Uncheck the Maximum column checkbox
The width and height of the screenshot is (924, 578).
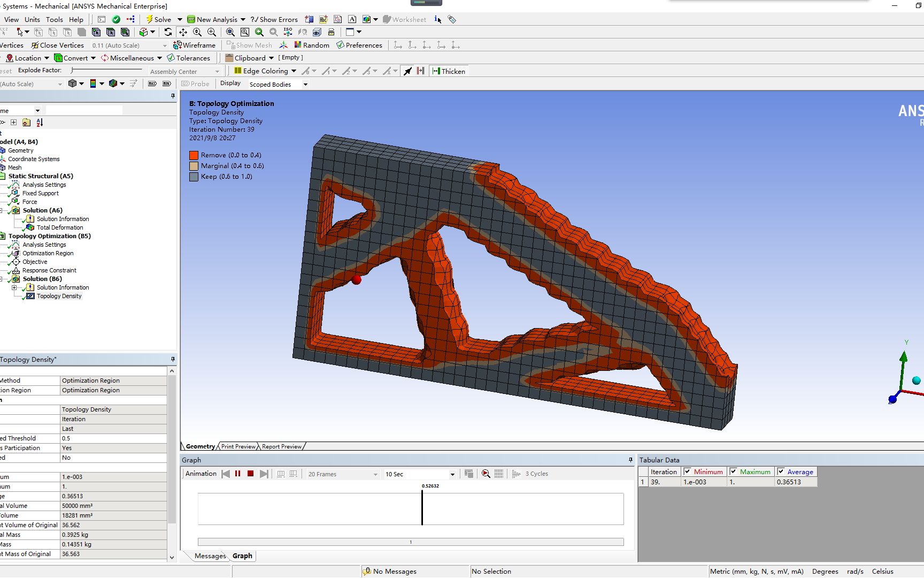[733, 471]
